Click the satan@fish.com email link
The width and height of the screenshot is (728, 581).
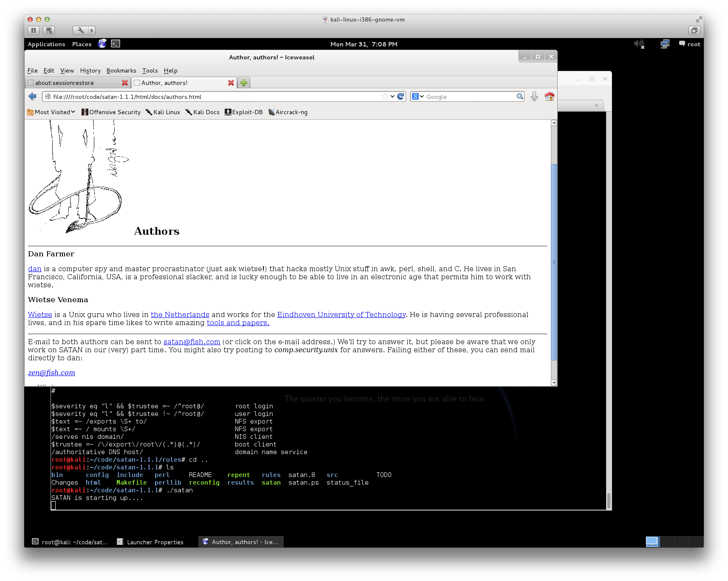point(192,342)
